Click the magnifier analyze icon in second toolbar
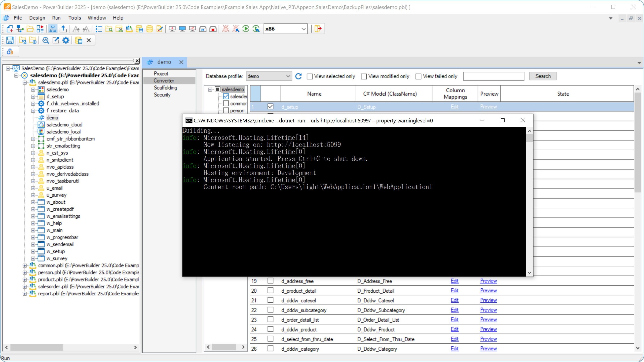 coord(46,40)
